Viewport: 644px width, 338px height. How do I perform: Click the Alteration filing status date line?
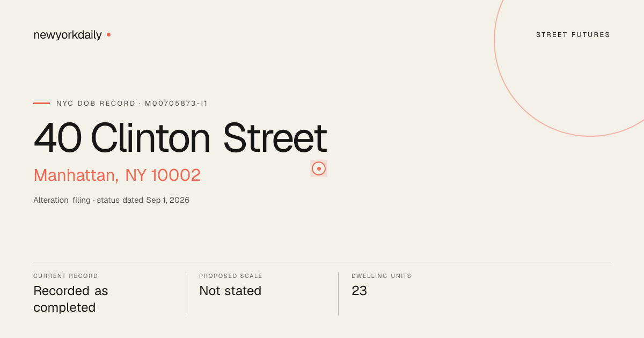111,200
